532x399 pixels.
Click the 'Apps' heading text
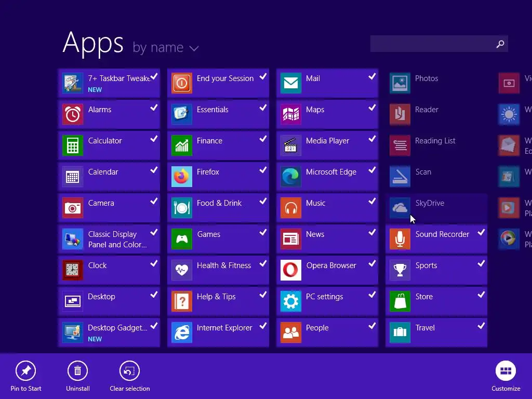click(x=93, y=43)
